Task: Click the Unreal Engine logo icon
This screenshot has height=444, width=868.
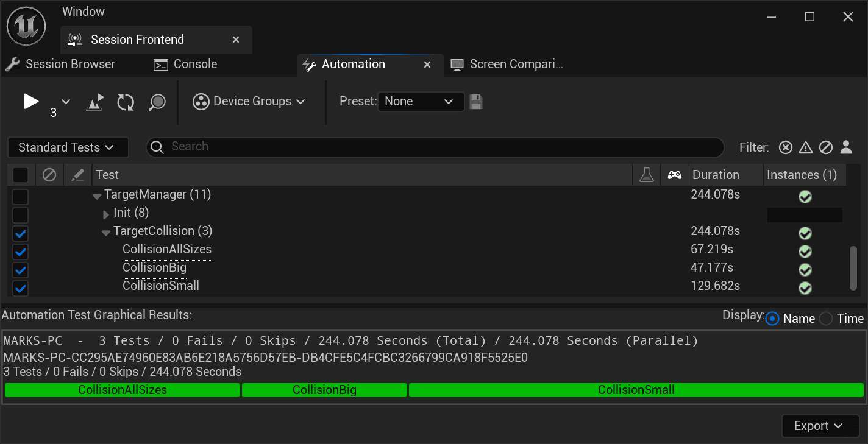Action: (x=27, y=26)
